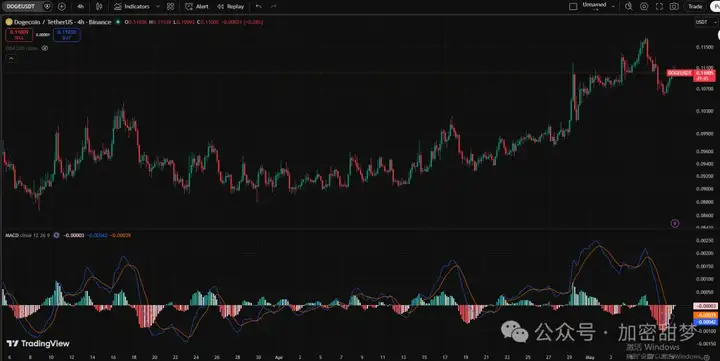Screen dimensions: 720x361
Task: Click the time-axis settings icon at bottom right
Action: (x=707, y=357)
